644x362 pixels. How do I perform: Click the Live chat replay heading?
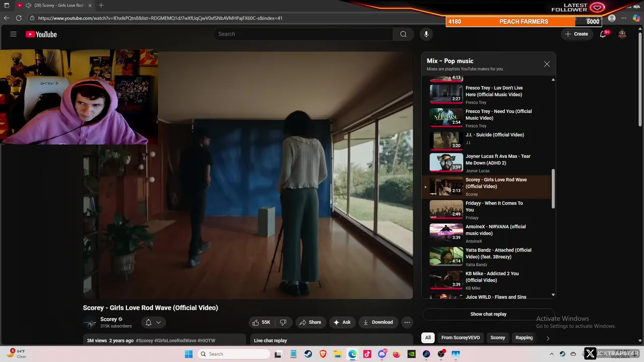270,341
